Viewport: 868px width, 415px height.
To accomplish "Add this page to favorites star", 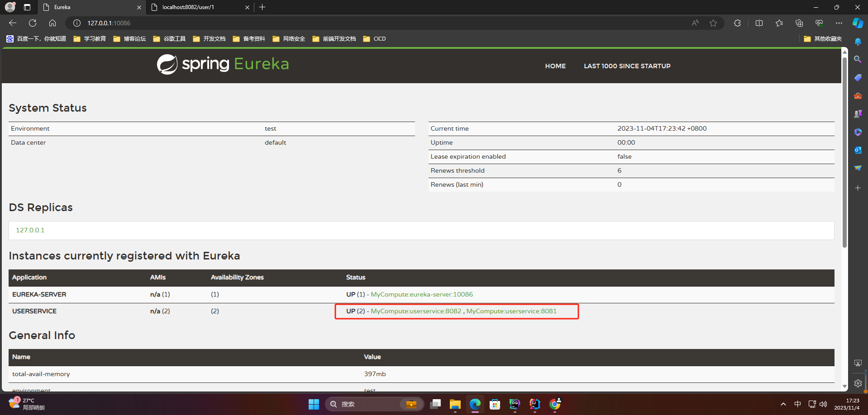I will [x=713, y=23].
